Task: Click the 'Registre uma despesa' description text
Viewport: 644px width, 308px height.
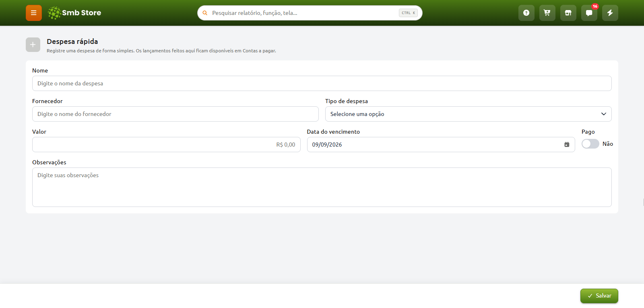Action: click(x=161, y=51)
